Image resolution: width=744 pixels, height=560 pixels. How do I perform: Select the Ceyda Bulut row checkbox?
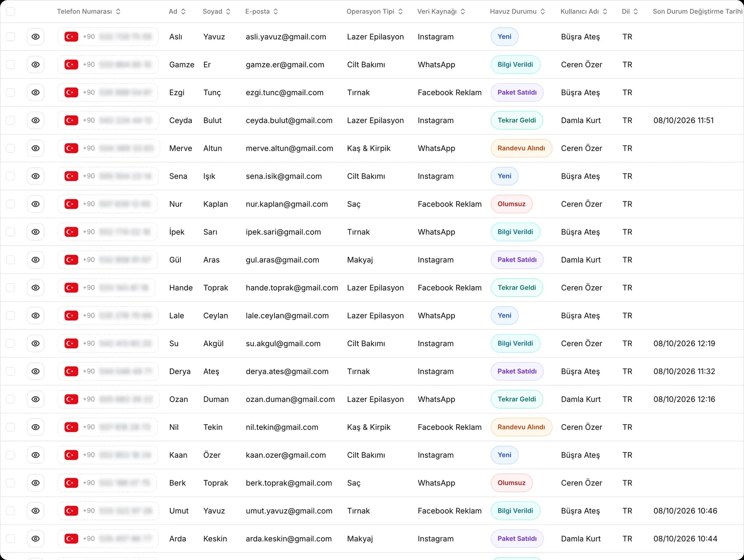pos(10,120)
